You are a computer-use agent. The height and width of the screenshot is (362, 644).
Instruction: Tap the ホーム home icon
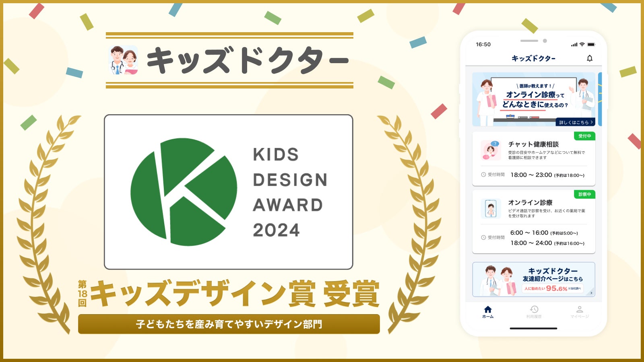point(488,311)
